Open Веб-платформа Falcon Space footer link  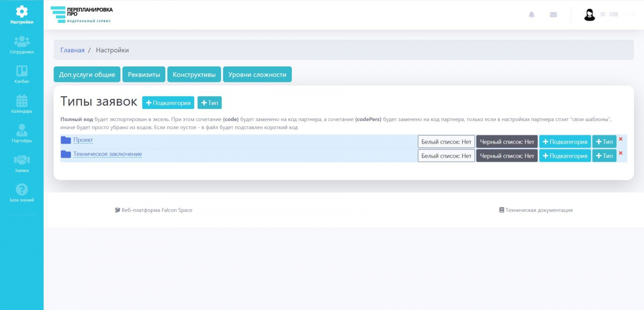pyautogui.click(x=153, y=210)
